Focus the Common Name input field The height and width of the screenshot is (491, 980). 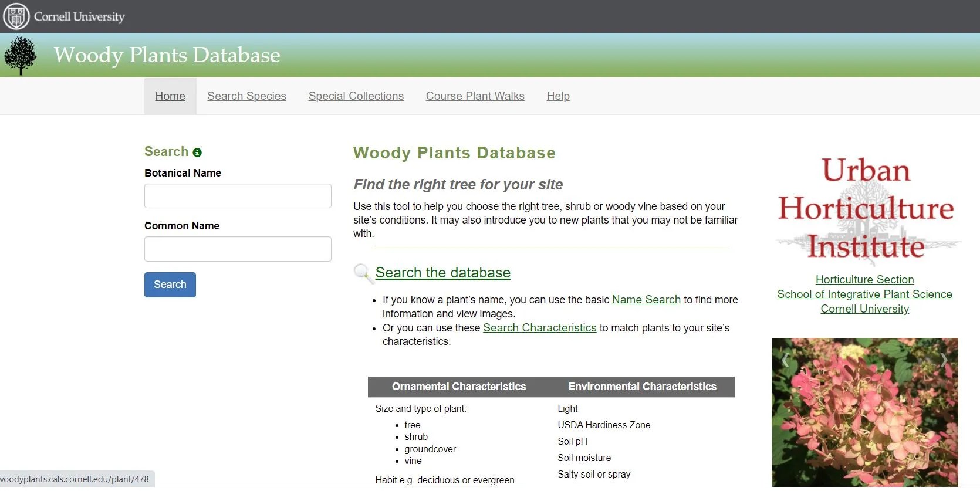tap(238, 249)
